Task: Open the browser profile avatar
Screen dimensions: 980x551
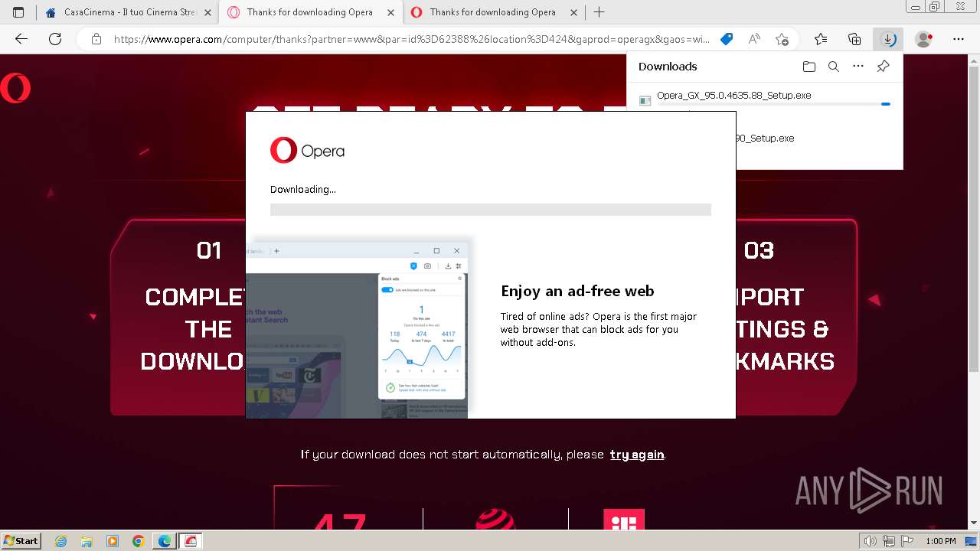Action: [x=924, y=39]
